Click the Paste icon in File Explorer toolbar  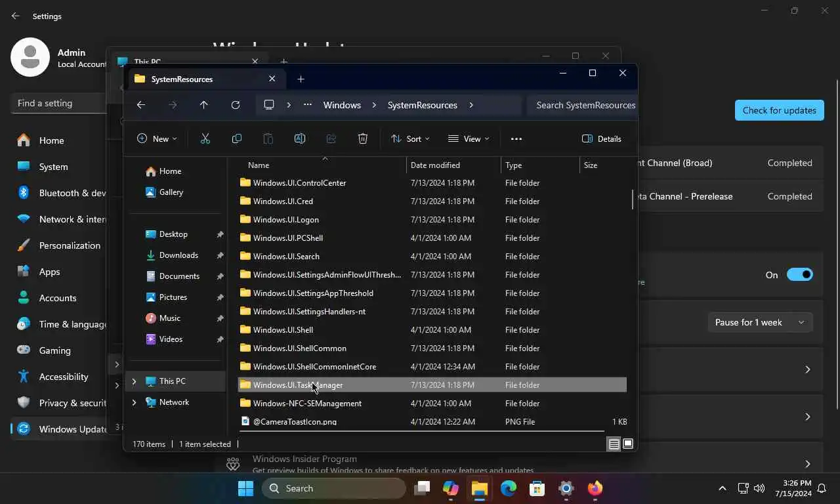pos(268,138)
